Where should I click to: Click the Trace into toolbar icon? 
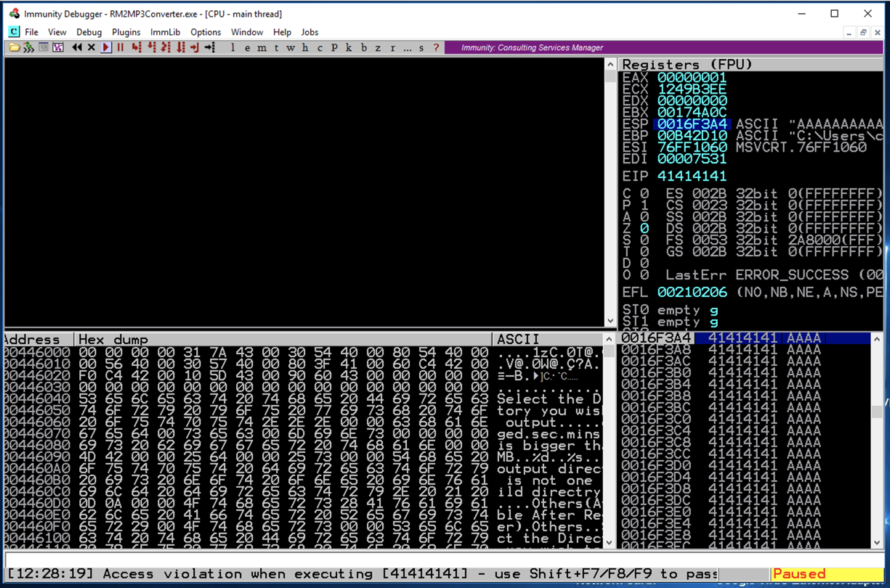pos(166,47)
